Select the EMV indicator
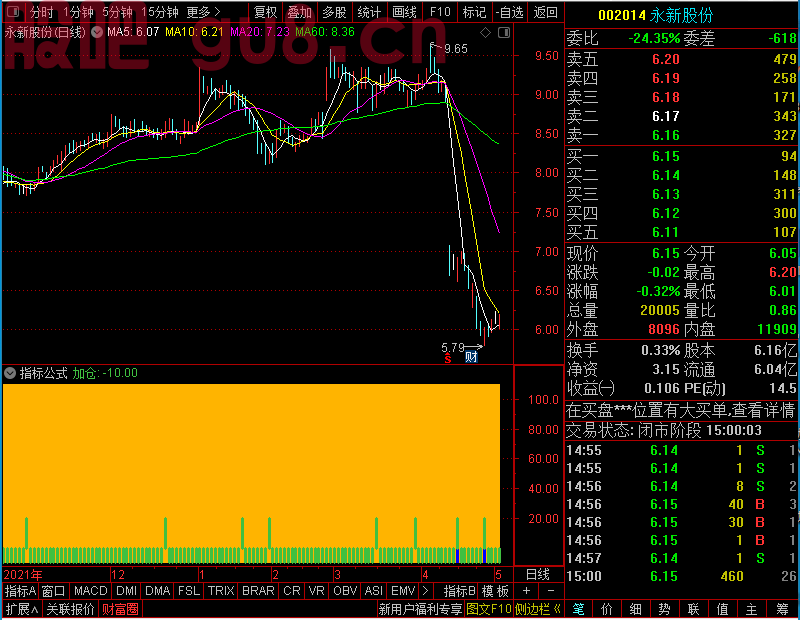This screenshot has height=620, width=800. (x=403, y=591)
